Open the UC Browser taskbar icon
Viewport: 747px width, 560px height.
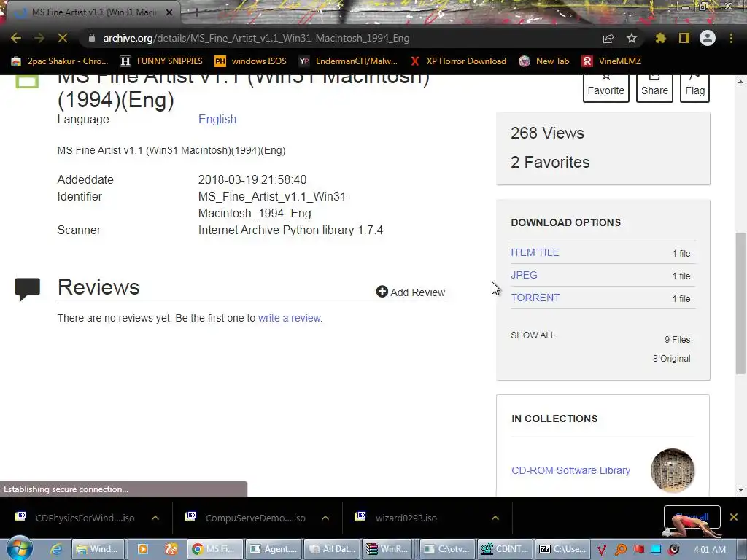coord(171,549)
